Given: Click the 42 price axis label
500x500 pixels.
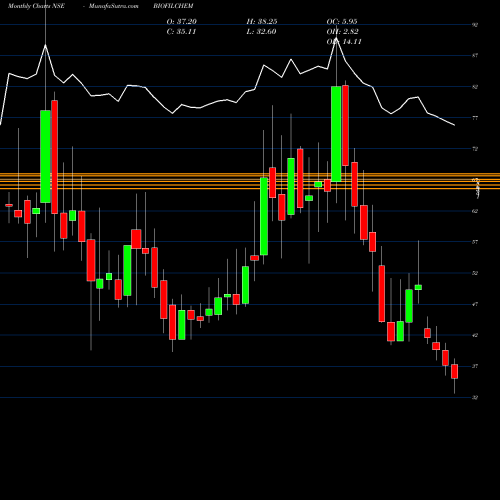Looking at the screenshot, I should 475,335.
